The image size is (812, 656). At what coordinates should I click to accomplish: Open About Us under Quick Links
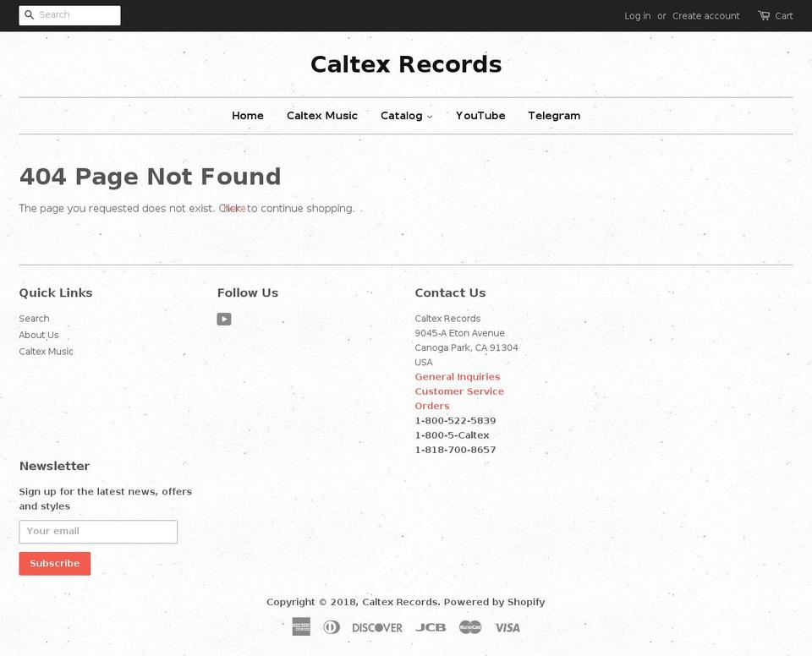39,335
